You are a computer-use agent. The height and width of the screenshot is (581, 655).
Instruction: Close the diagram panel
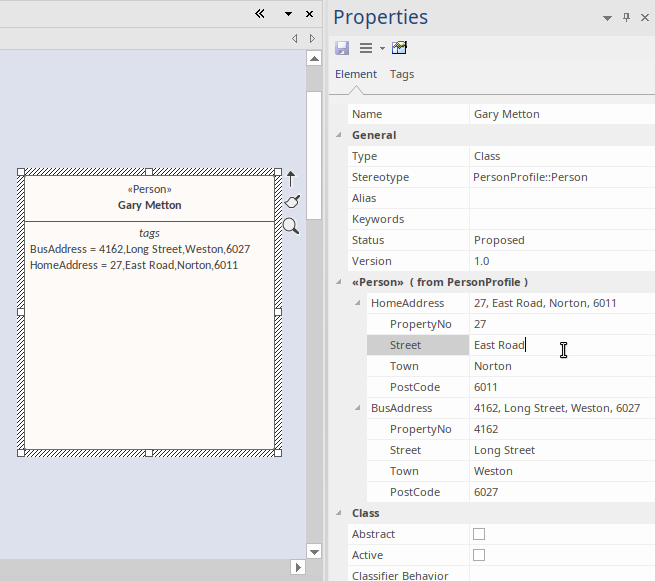coord(310,14)
